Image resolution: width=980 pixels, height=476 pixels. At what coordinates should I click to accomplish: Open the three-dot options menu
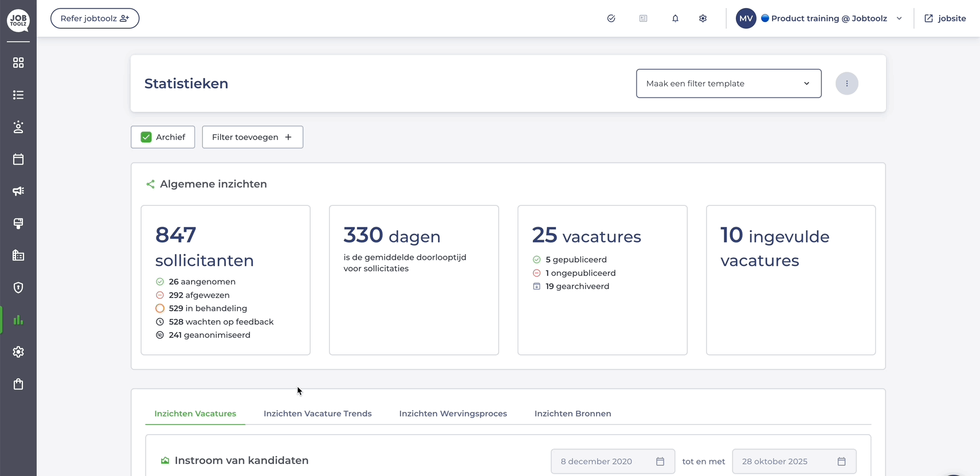846,84
